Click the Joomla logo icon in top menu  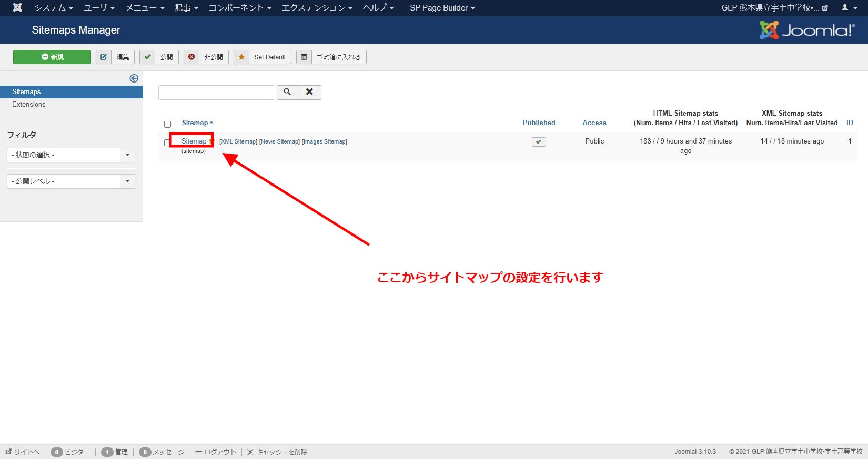click(17, 7)
